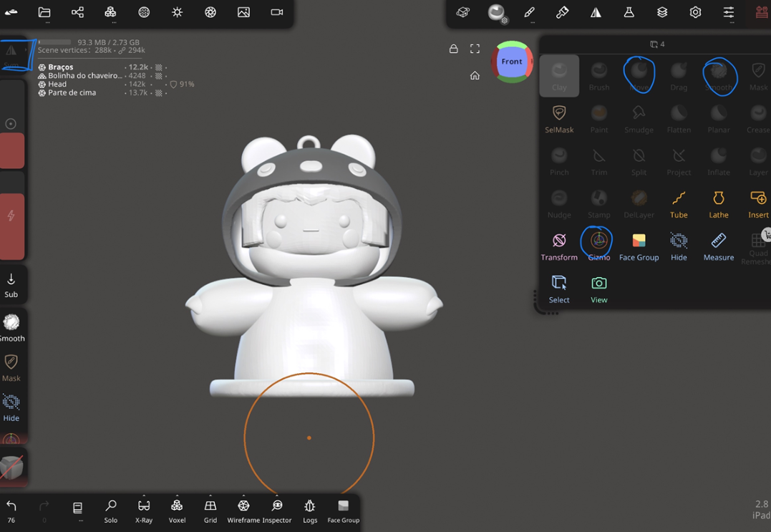Select Parte de cima in scene list

point(72,92)
